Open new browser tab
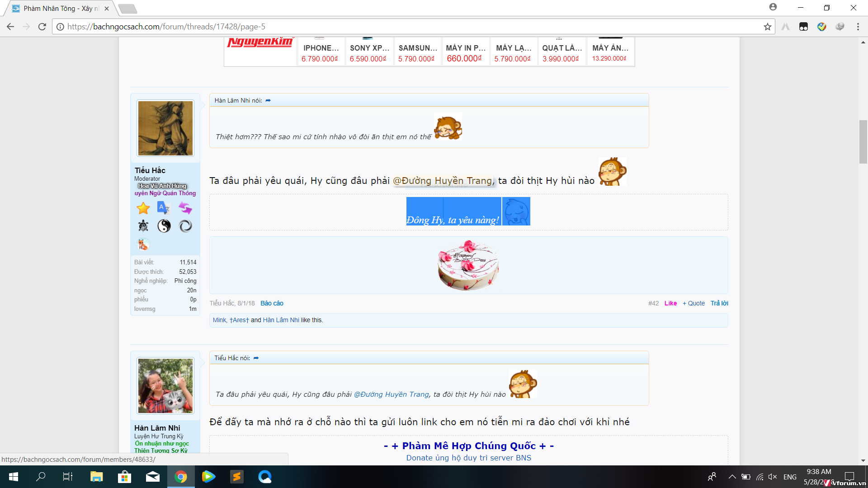 [127, 8]
